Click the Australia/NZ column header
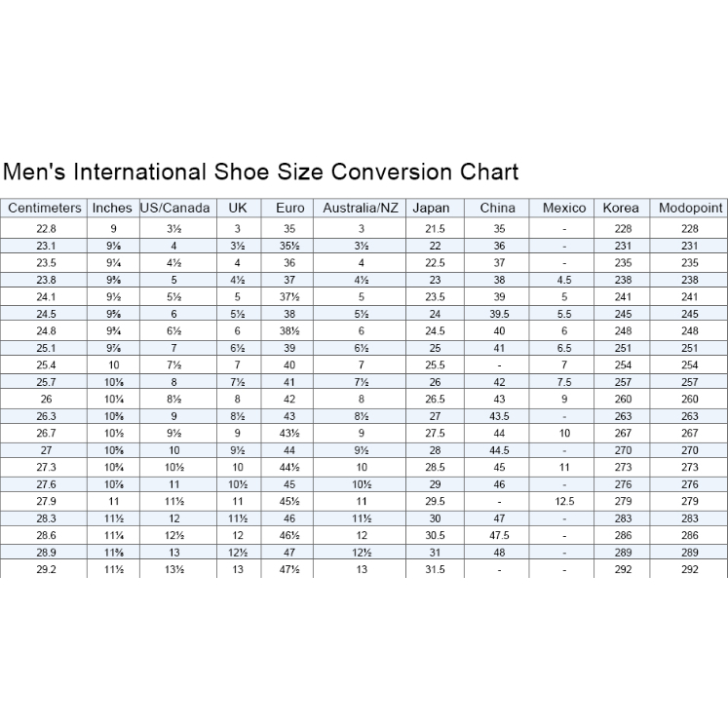Viewport: 728px width, 728px height. (x=361, y=208)
